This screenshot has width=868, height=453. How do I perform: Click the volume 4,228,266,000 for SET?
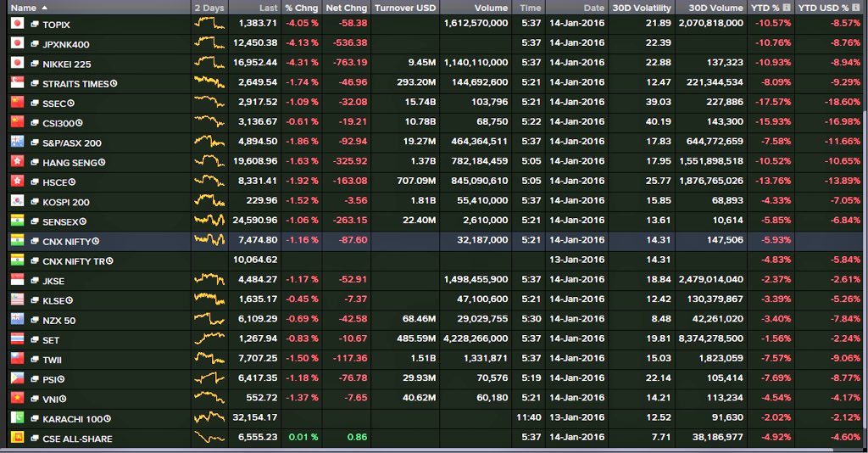coord(476,338)
